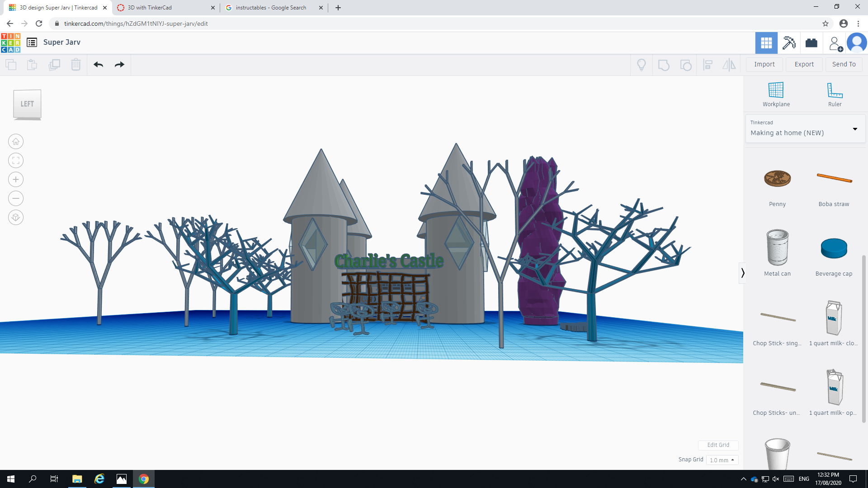Show hidden system tray icons
The image size is (868, 488).
click(x=744, y=479)
